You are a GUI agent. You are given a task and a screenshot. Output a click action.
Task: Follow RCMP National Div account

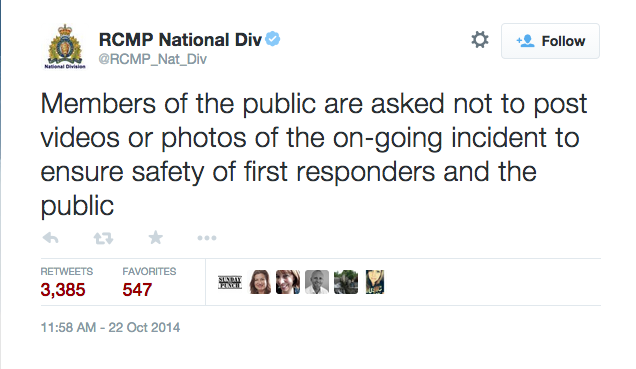(x=550, y=41)
